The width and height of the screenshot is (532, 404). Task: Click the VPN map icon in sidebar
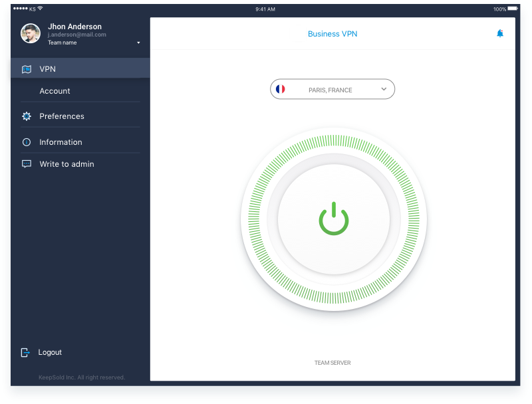point(27,69)
